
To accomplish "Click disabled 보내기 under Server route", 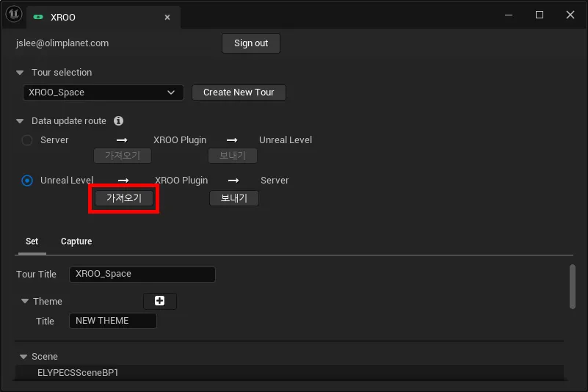I will 233,156.
